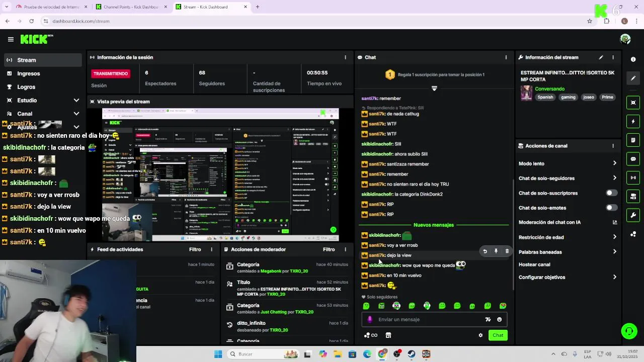Toggle the broadcast signal widget icon
The image size is (644, 362).
coord(633,177)
